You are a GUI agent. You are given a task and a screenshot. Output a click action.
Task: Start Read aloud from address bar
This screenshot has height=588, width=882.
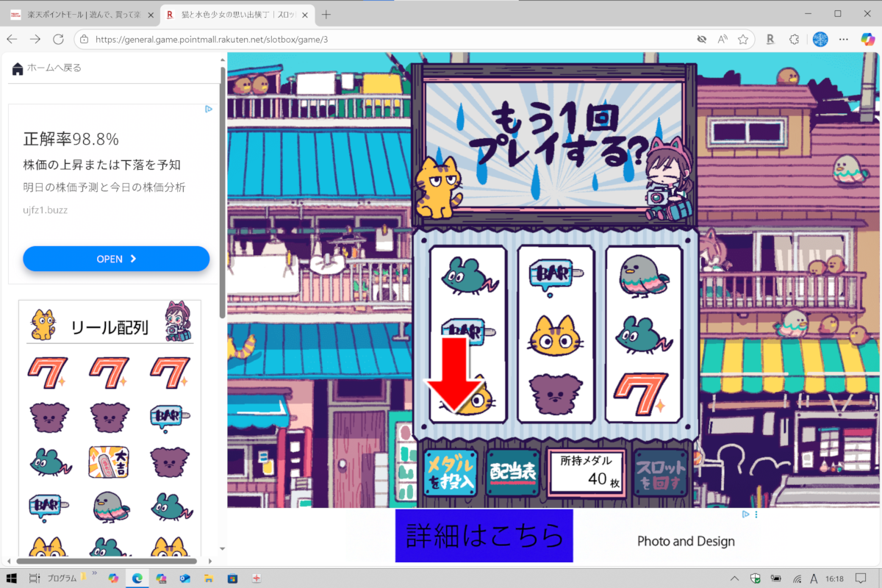[x=723, y=40]
